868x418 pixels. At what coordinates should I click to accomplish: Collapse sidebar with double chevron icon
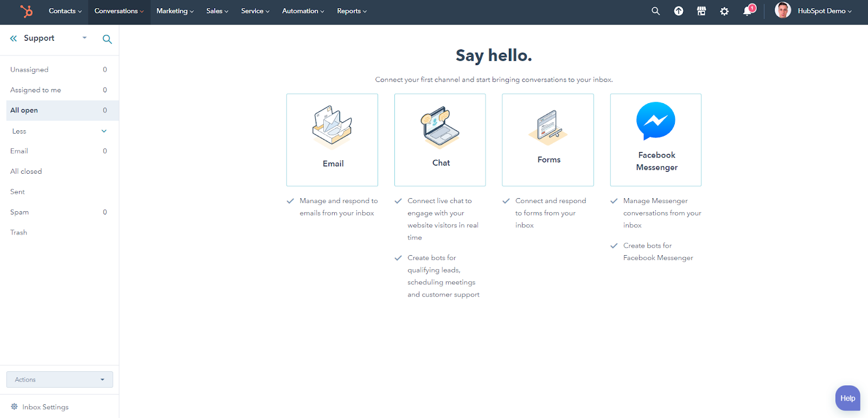point(14,38)
